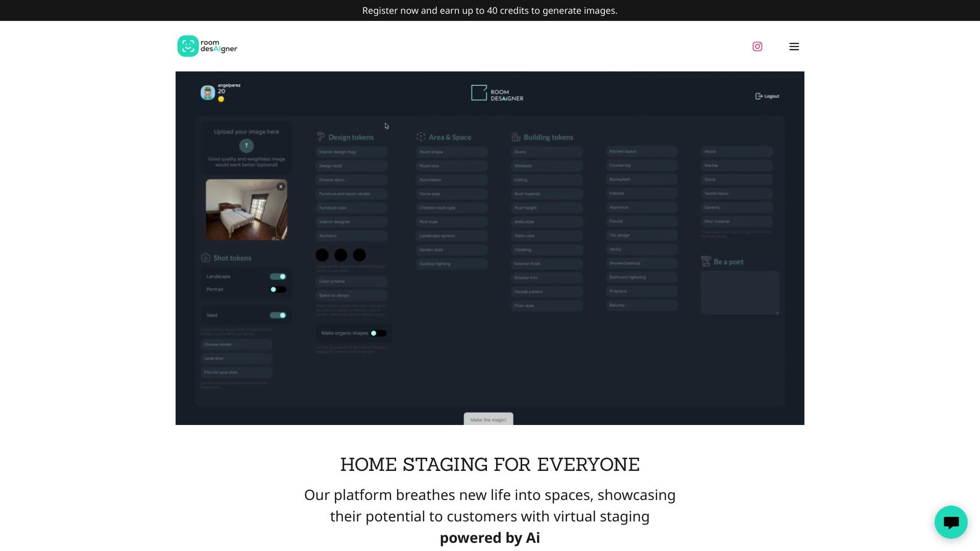
Task: Click the Be a poet icon
Action: point(706,261)
